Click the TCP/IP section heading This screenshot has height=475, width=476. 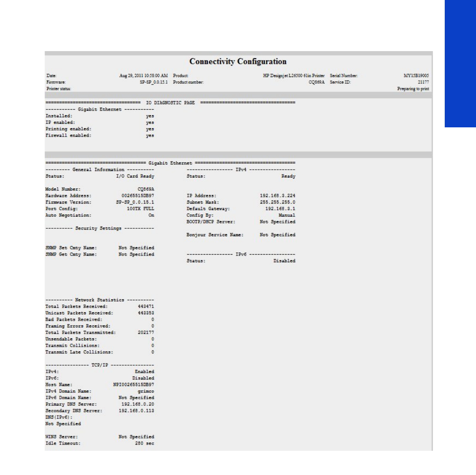pyautogui.click(x=100, y=365)
